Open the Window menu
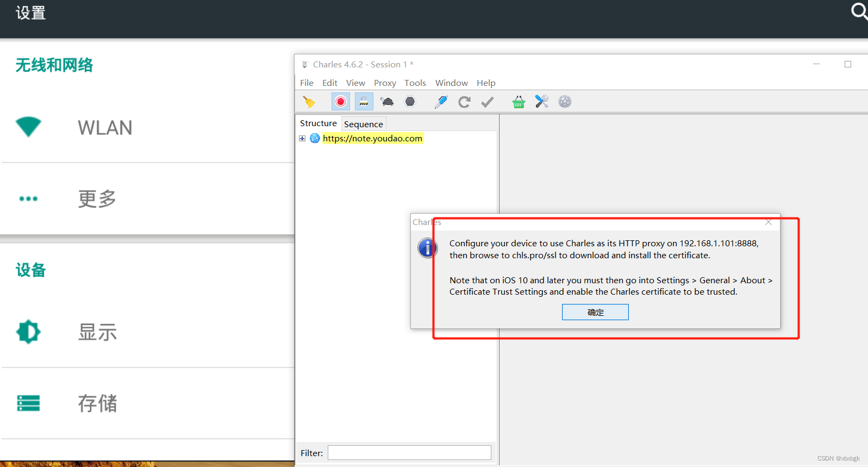The image size is (868, 467). pyautogui.click(x=452, y=83)
